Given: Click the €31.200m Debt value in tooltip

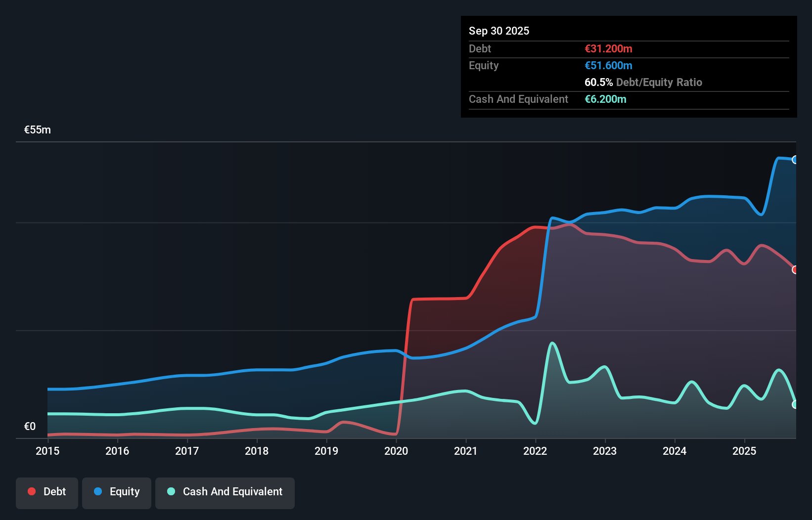Looking at the screenshot, I should (x=608, y=48).
